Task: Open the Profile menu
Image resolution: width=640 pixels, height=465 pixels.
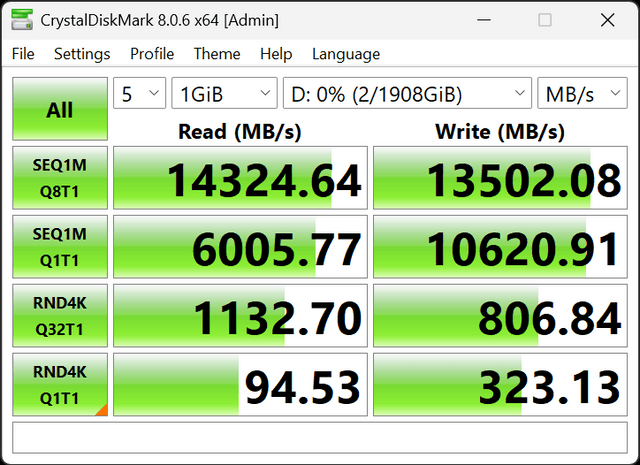Action: click(x=152, y=54)
